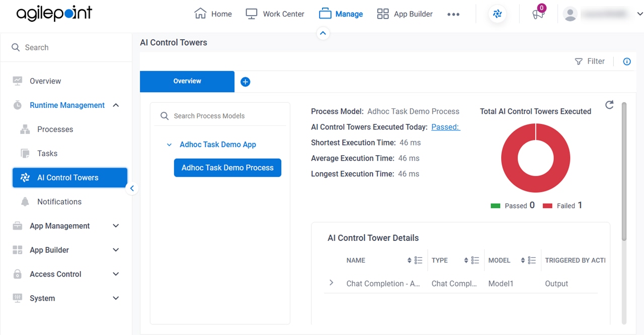Click the App Management briefcase icon

[18, 226]
